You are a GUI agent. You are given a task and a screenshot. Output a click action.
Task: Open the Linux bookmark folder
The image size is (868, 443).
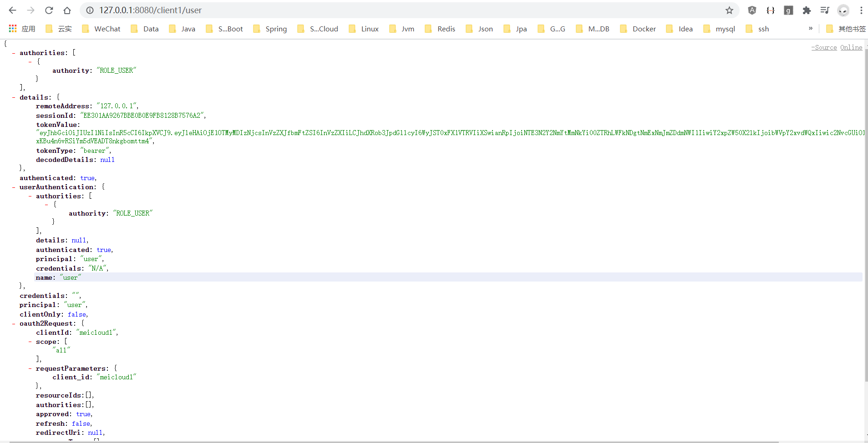[x=364, y=29]
